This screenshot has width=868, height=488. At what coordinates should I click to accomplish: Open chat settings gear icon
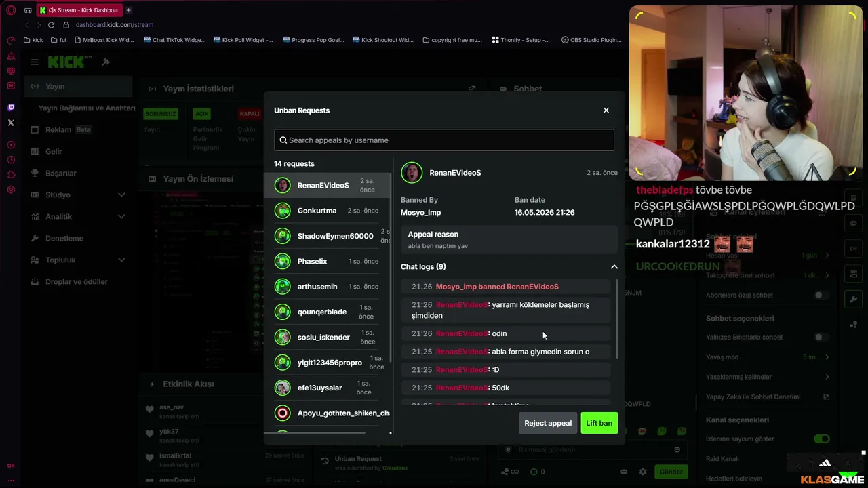(643, 472)
